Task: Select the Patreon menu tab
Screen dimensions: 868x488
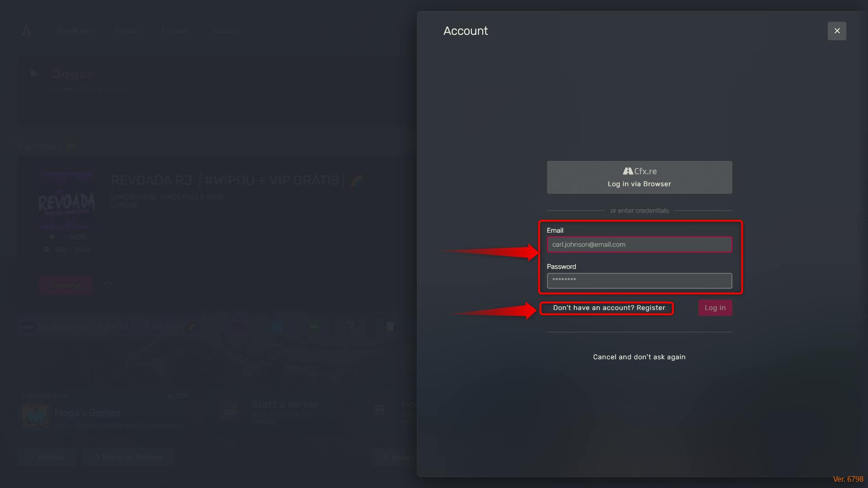Action: point(175,30)
